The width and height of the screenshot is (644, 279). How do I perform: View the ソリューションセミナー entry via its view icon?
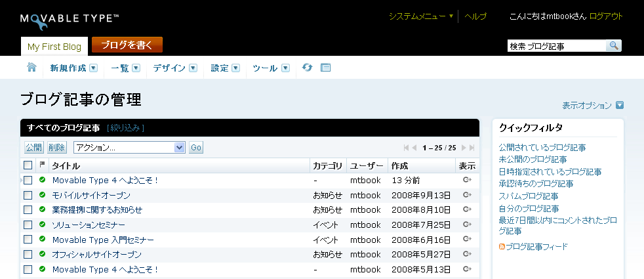pyautogui.click(x=467, y=225)
